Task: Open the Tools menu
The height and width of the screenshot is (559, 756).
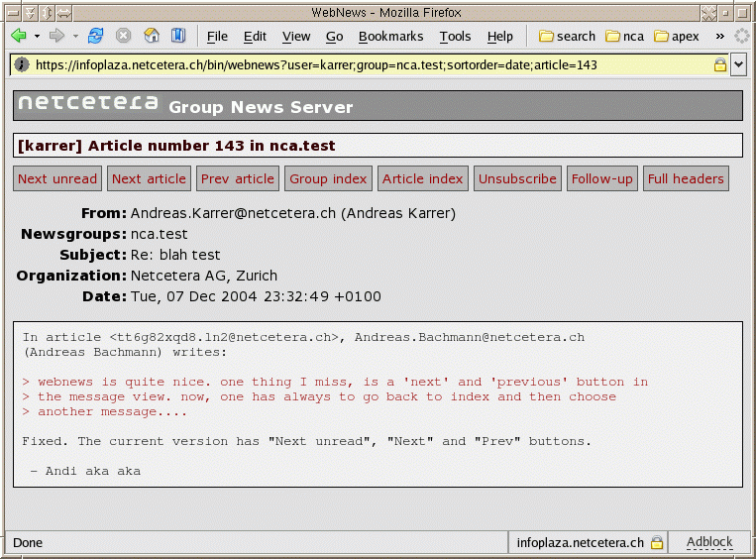Action: [455, 36]
